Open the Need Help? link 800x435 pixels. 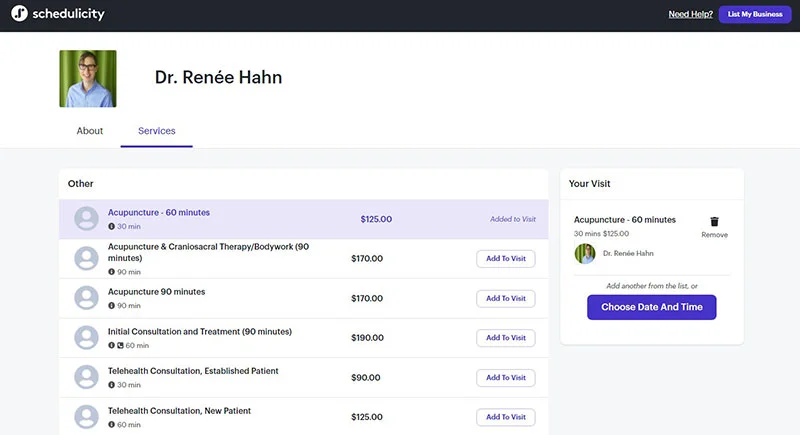click(690, 14)
